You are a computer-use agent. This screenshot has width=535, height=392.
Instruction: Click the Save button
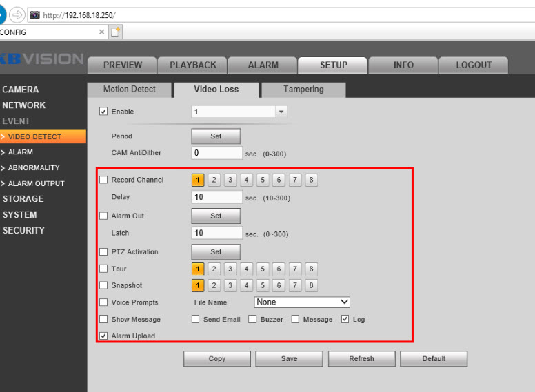(289, 358)
